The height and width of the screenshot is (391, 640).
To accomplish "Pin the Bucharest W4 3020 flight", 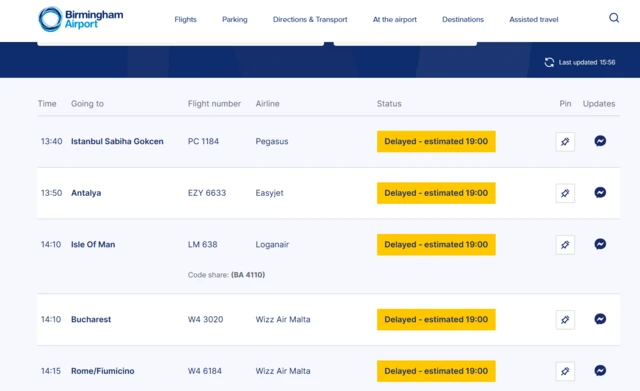I will pyautogui.click(x=565, y=320).
